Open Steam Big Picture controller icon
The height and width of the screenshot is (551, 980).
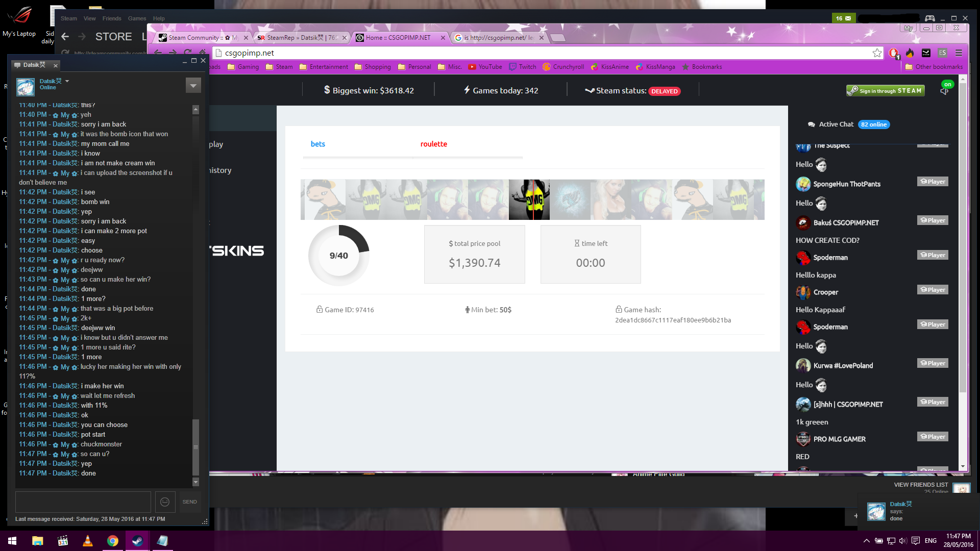(930, 18)
